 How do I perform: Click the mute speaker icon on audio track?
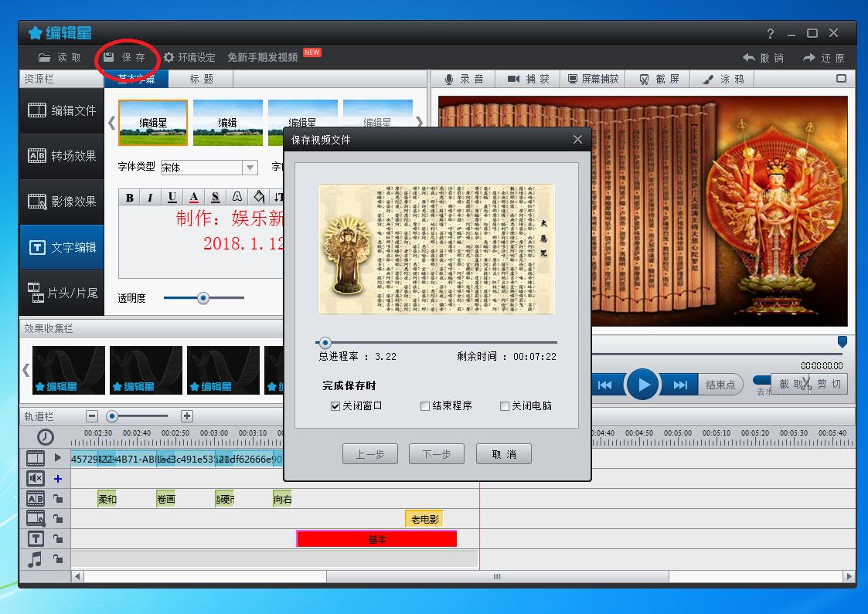[x=36, y=479]
